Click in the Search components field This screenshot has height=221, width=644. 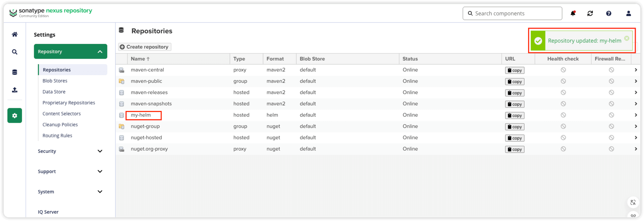click(x=512, y=13)
